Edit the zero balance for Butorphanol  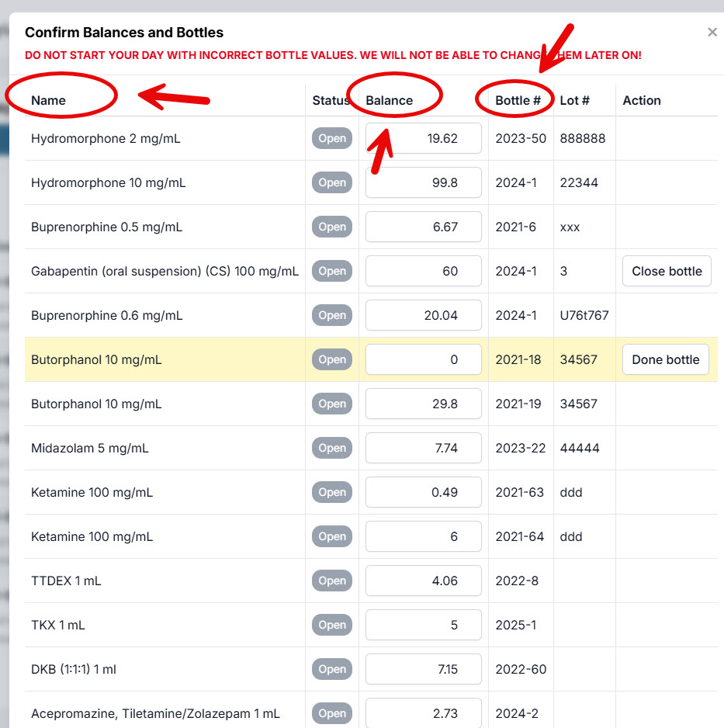pyautogui.click(x=423, y=360)
